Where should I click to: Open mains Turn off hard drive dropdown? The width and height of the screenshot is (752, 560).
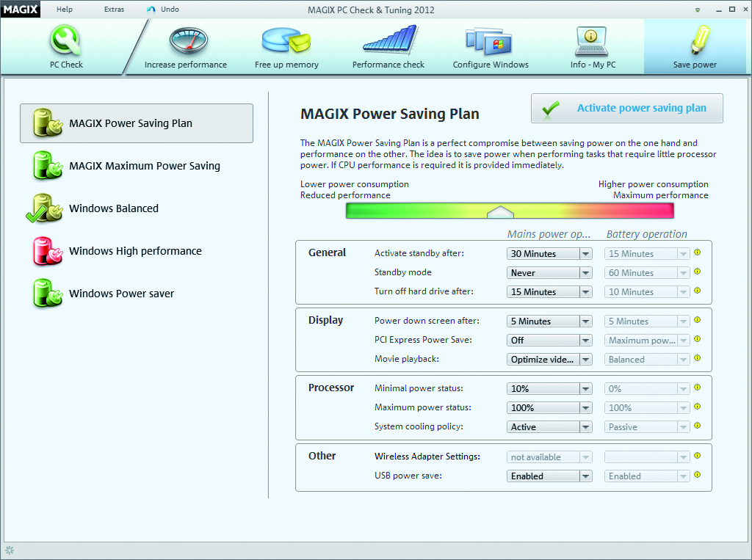(x=549, y=292)
